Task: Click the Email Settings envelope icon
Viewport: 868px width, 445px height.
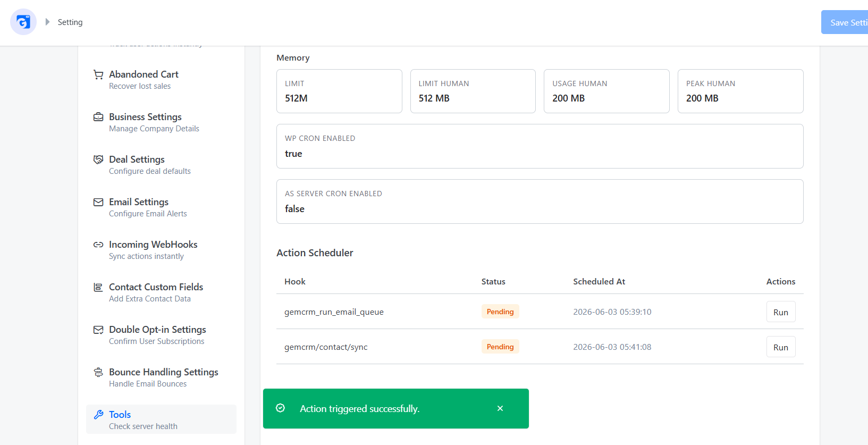Action: [x=98, y=202]
